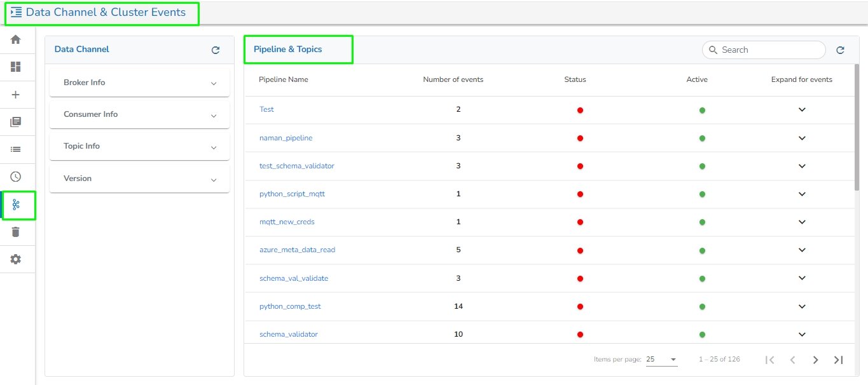Open the trash bin icon in sidebar
Viewport: 868px width, 385px height.
point(16,232)
